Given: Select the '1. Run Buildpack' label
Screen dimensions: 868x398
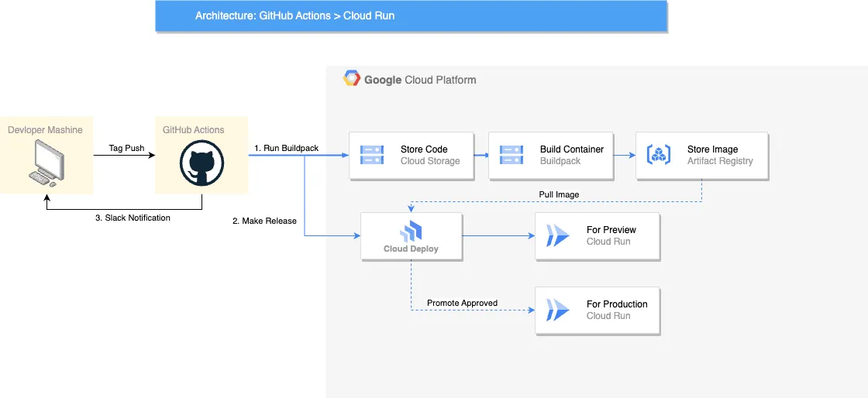Looking at the screenshot, I should point(286,148).
